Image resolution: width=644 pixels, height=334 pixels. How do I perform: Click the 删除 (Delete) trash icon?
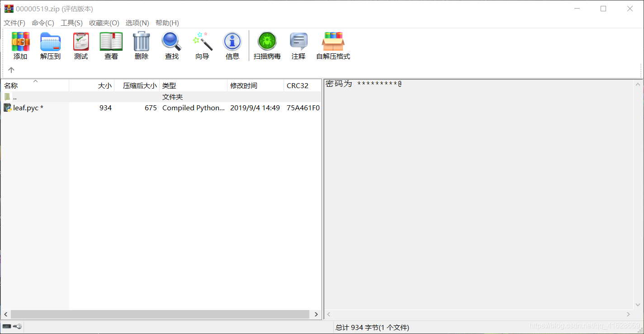141,42
